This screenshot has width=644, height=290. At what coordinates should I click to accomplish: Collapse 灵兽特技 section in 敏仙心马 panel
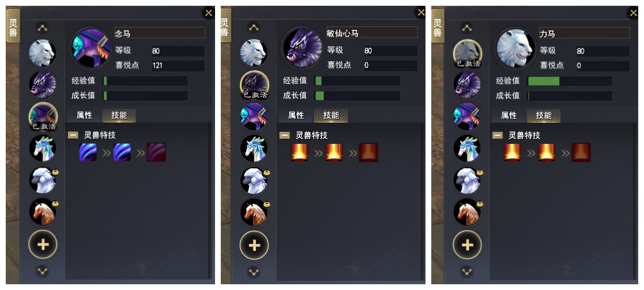coord(284,135)
